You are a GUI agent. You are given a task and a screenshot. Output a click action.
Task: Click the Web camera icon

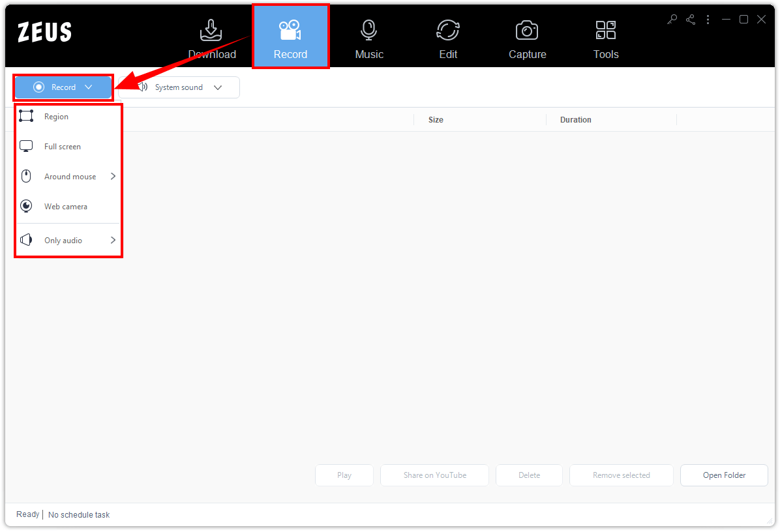(x=26, y=206)
